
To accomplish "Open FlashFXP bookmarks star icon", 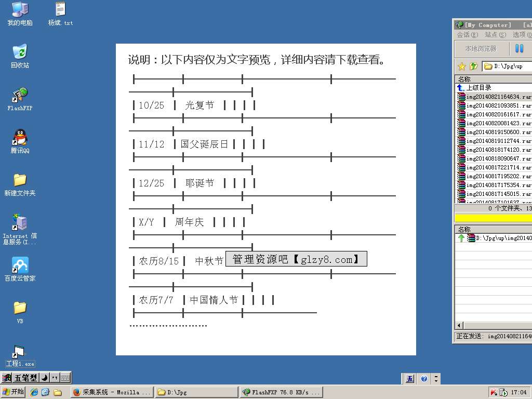I will [461, 66].
